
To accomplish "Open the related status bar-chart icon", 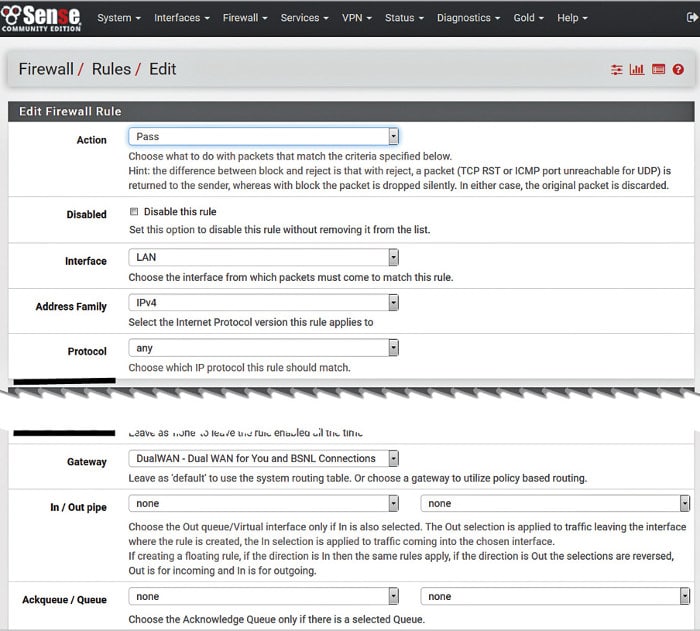I will [637, 70].
